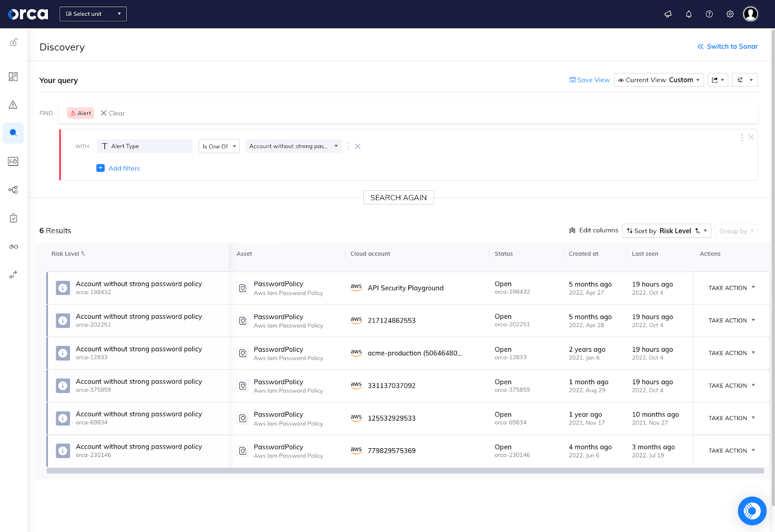Click the announcements megaphone icon
Screen dimensions: 775x532
[x=668, y=14]
